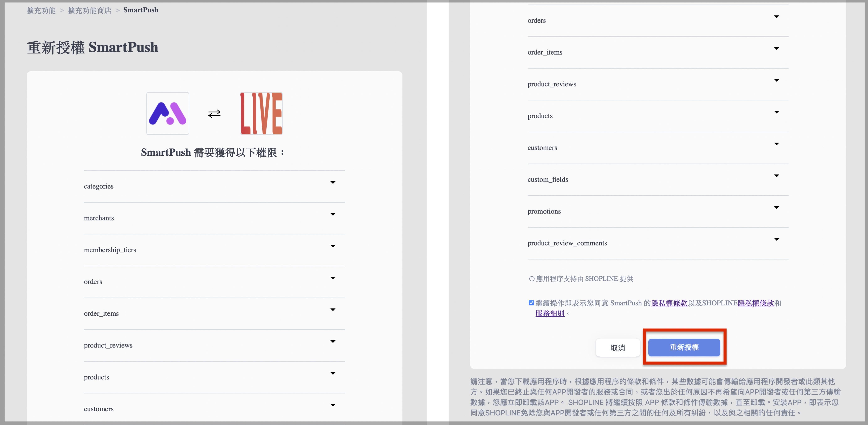Image resolution: width=868 pixels, height=425 pixels.
Task: Open the 服務細則 terms of service link
Action: coord(550,314)
